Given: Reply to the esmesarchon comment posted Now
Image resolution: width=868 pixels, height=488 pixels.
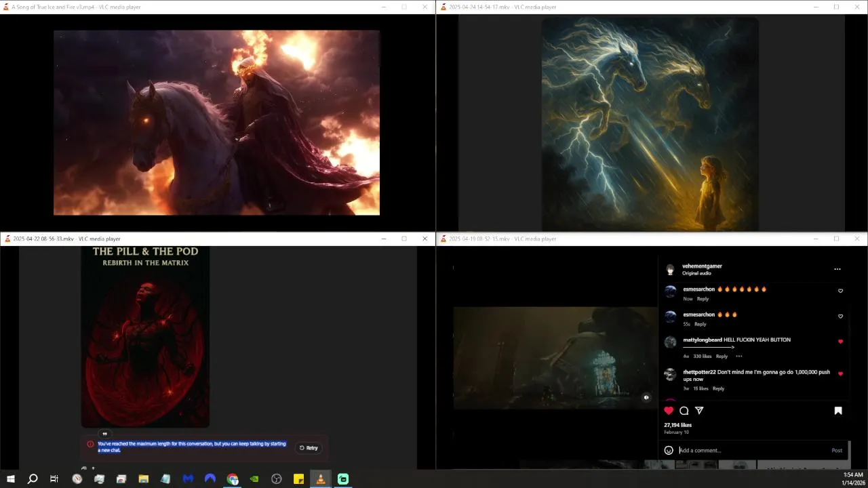Looking at the screenshot, I should pos(703,299).
